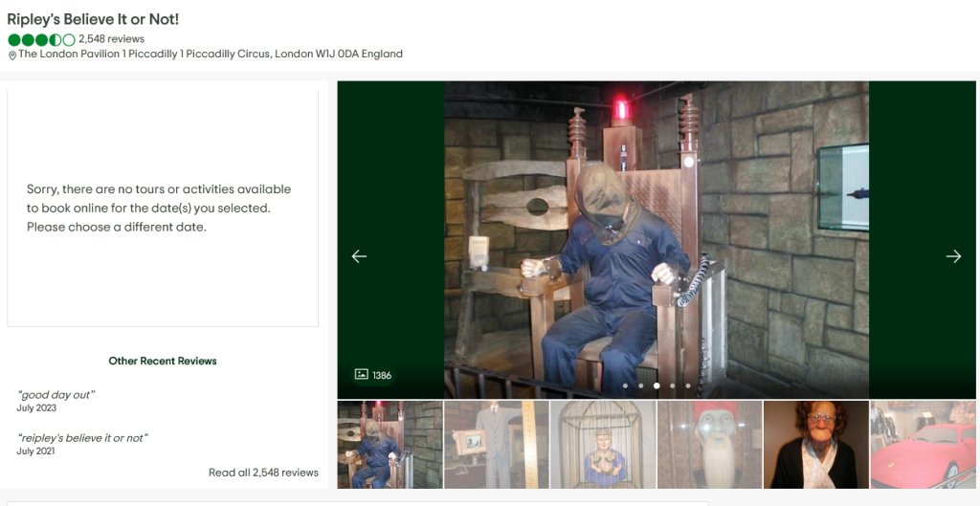The height and width of the screenshot is (506, 980).
Task: Select the second carousel dot
Action: pos(640,386)
